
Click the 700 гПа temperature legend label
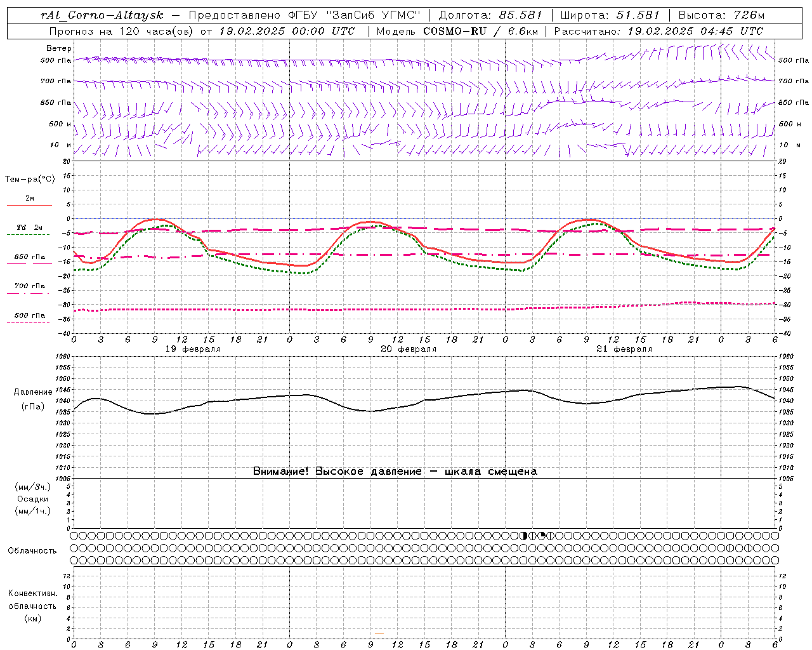(x=30, y=286)
